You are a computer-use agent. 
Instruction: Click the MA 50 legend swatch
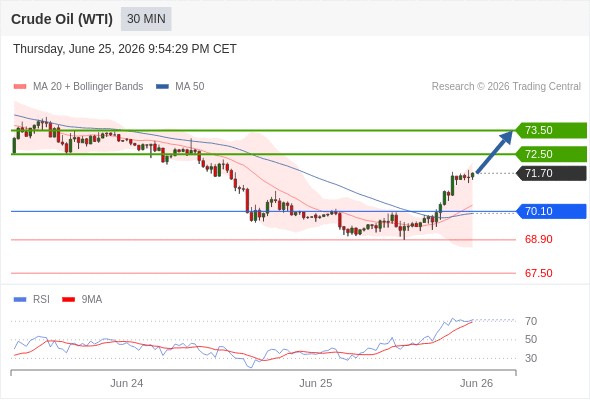[162, 87]
